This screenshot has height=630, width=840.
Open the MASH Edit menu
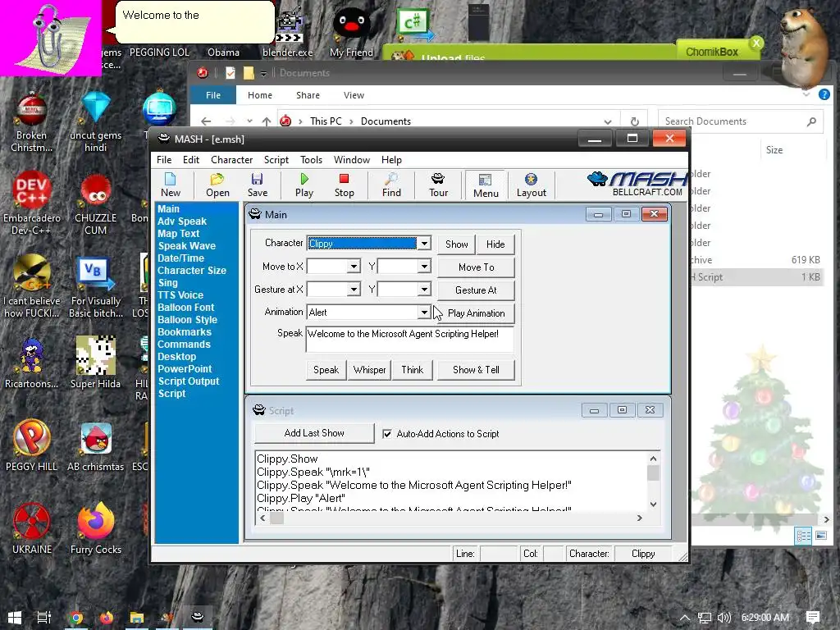(190, 160)
